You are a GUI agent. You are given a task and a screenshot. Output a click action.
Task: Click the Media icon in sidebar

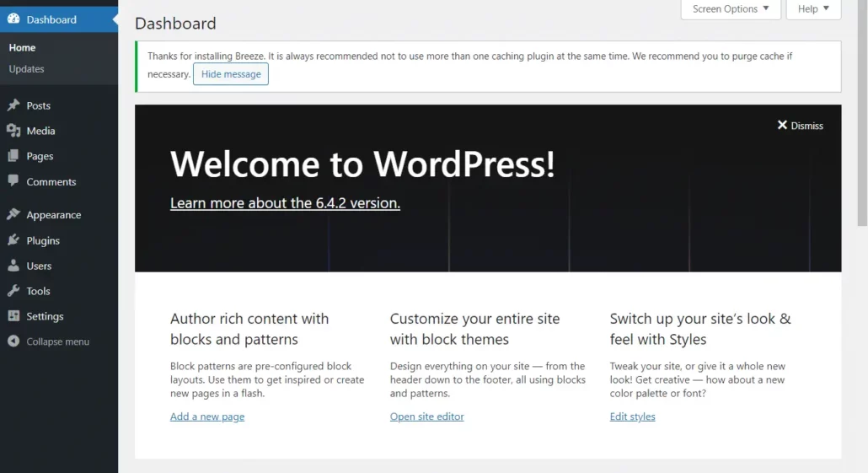[x=13, y=131]
